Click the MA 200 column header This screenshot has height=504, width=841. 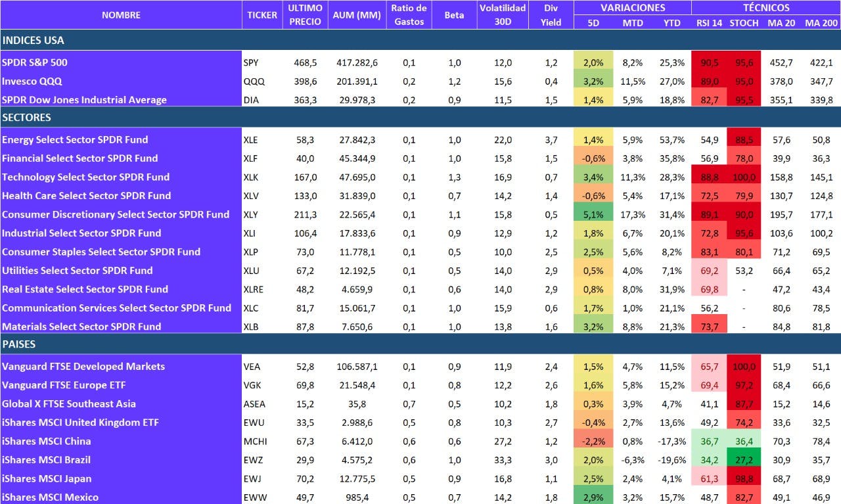tap(821, 23)
